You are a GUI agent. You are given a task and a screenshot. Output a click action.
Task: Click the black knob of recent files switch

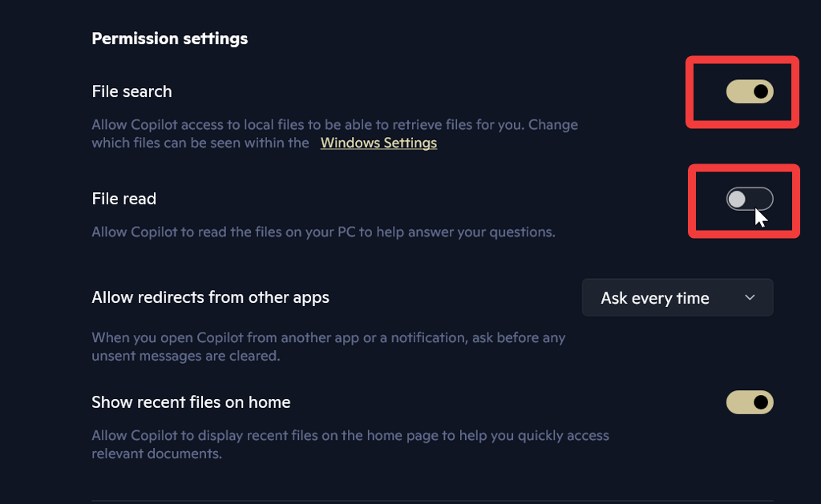pyautogui.click(x=762, y=402)
